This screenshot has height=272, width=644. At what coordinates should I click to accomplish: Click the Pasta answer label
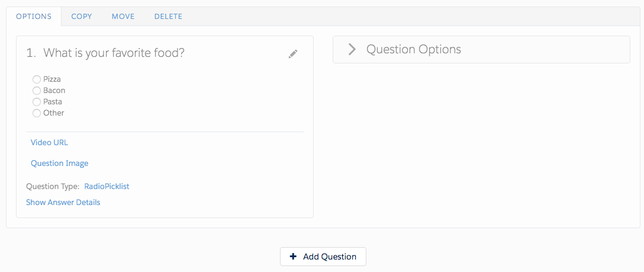click(53, 102)
